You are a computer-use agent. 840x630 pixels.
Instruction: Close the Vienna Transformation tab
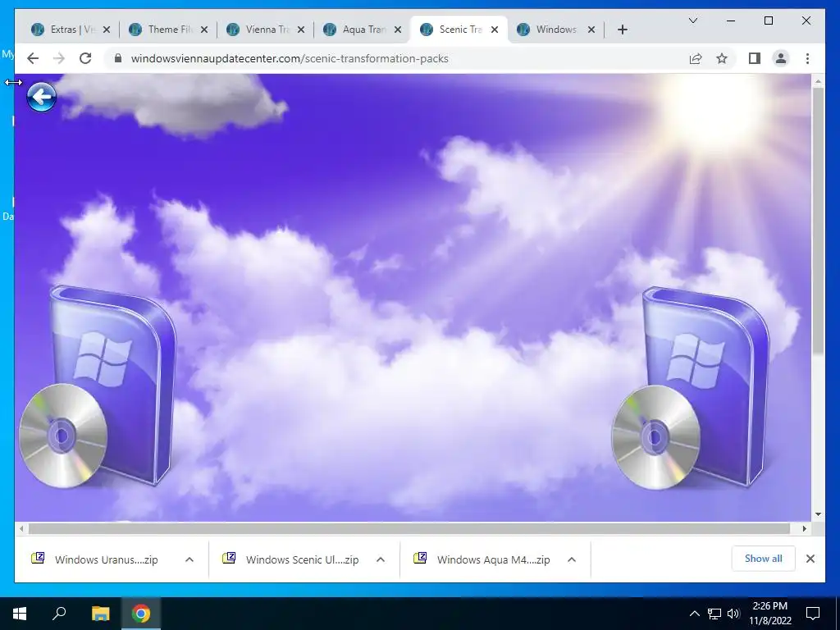[x=301, y=30]
